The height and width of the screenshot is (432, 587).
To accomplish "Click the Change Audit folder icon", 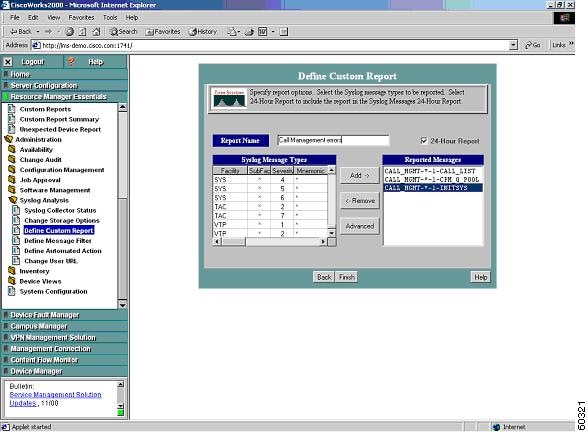I will click(12, 159).
